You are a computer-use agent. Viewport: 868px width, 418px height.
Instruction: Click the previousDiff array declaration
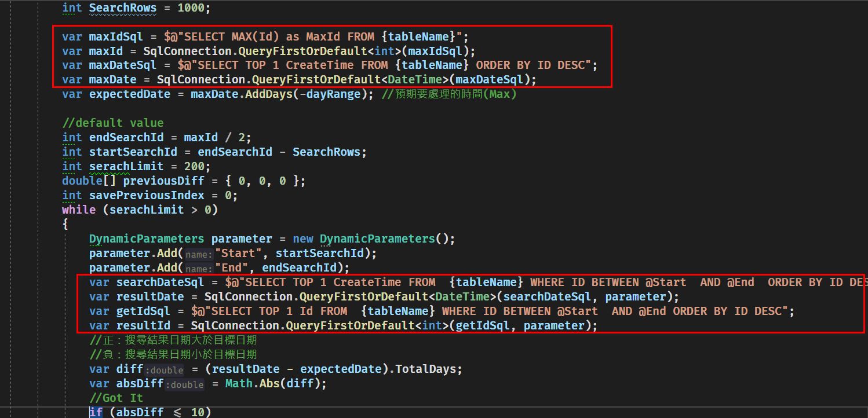pos(163,181)
